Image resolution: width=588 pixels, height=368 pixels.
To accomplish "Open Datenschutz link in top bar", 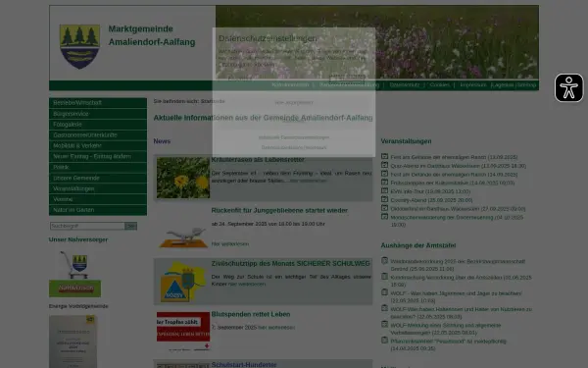I will pyautogui.click(x=404, y=85).
